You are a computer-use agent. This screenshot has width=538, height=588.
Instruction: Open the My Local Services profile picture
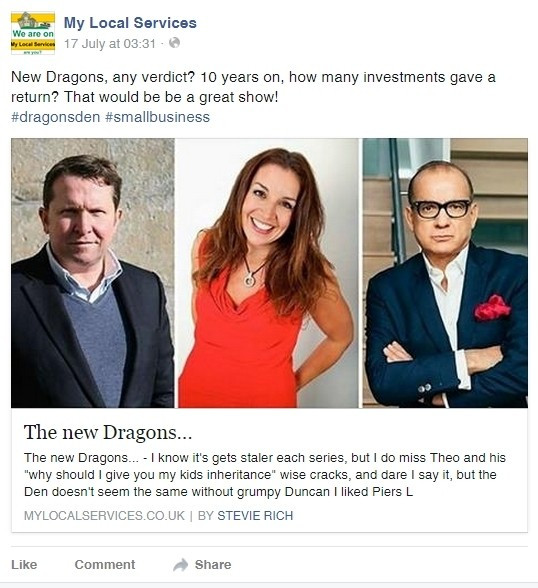(33, 33)
